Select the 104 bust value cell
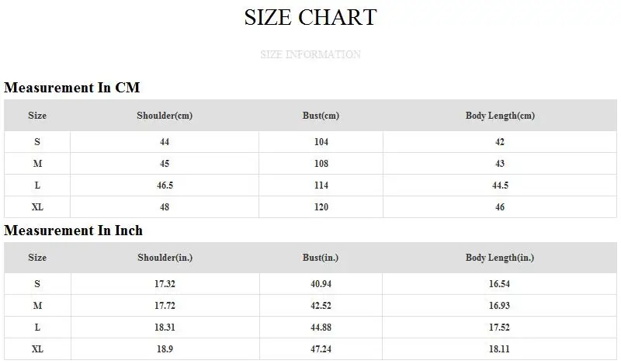Image resolution: width=621 pixels, height=364 pixels. pyautogui.click(x=321, y=142)
